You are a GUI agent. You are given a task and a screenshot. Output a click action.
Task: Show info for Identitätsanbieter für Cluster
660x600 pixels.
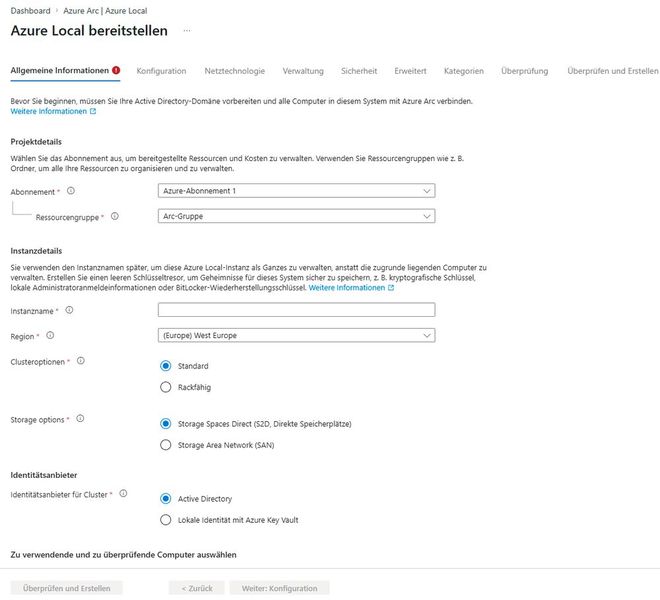123,493
